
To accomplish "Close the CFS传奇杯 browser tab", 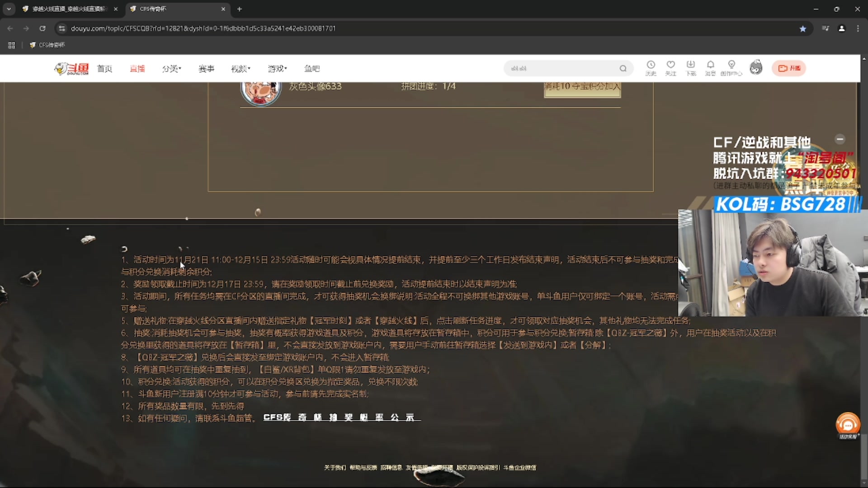I will 223,9.
